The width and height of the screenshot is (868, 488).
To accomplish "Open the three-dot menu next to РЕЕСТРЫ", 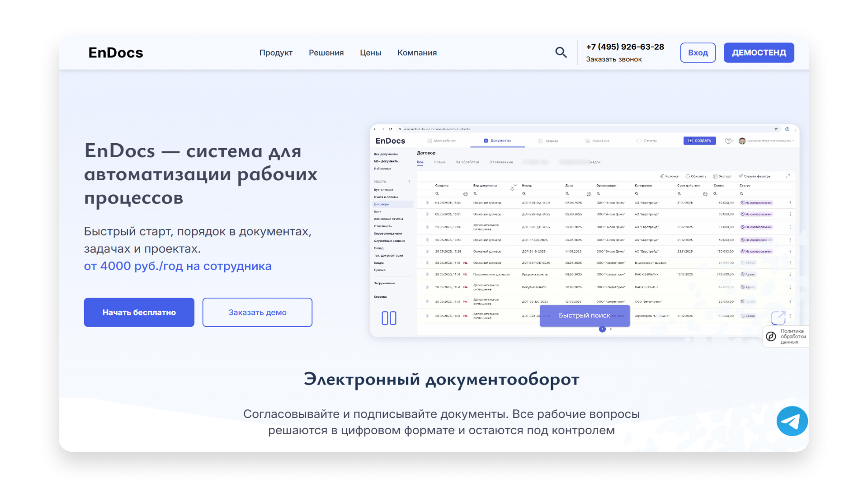I will (x=409, y=181).
